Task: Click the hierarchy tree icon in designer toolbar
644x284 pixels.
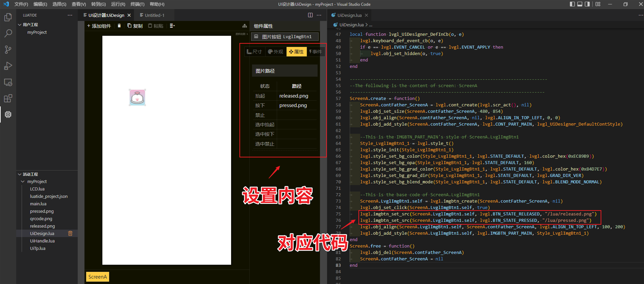Action: pyautogui.click(x=245, y=26)
